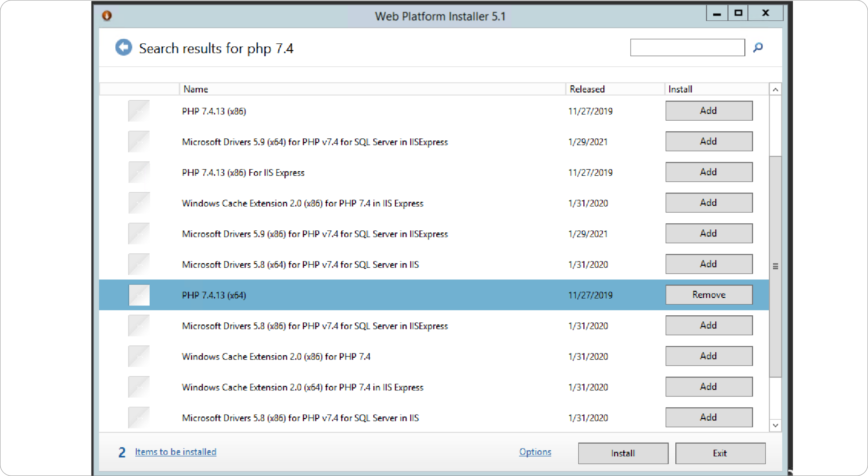Viewport: 868px width, 476px height.
Task: Click the 11/27/2019 date of PHP 7.4.13 (x64)
Action: pos(590,295)
